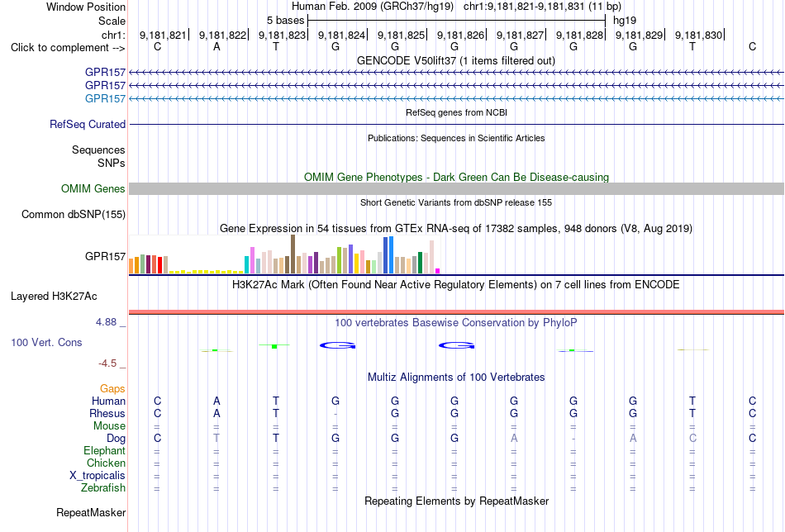Screen dimensions: 785x532
Task: Click the gap dash in Dog row
Action: tap(573, 439)
